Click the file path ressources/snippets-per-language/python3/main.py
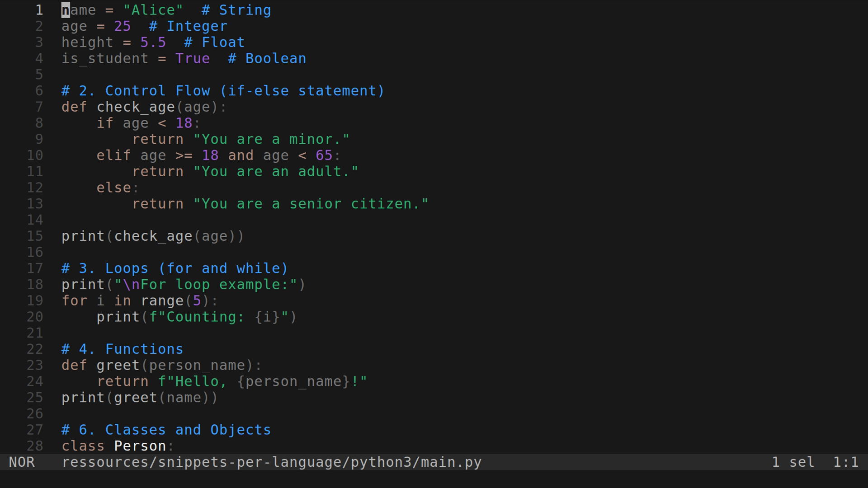The height and width of the screenshot is (488, 868). coord(271,462)
